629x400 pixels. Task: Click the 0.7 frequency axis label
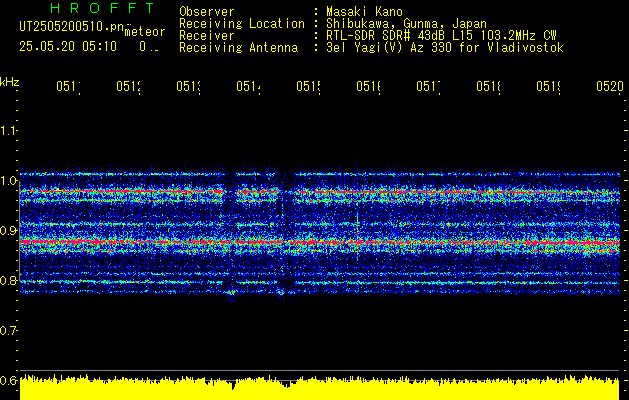(8, 330)
